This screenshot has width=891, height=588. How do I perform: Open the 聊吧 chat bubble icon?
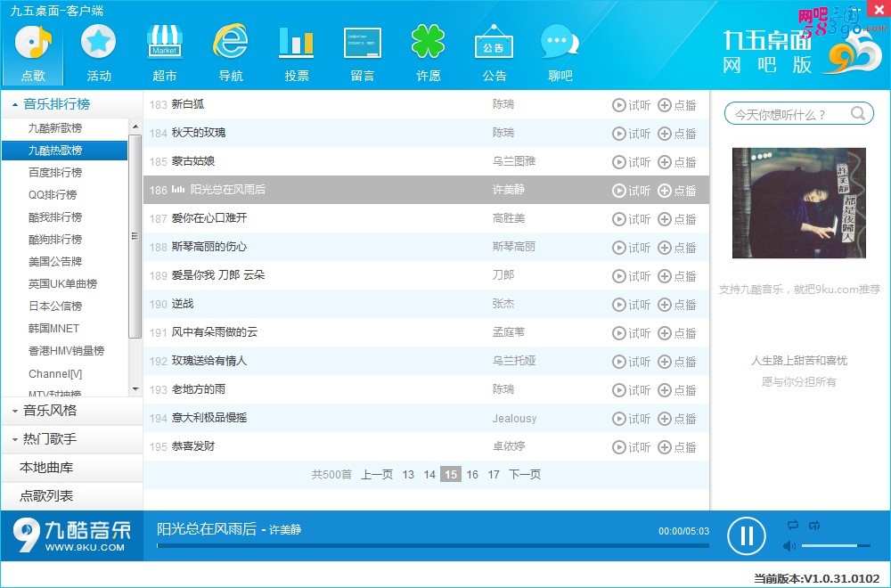(x=560, y=53)
